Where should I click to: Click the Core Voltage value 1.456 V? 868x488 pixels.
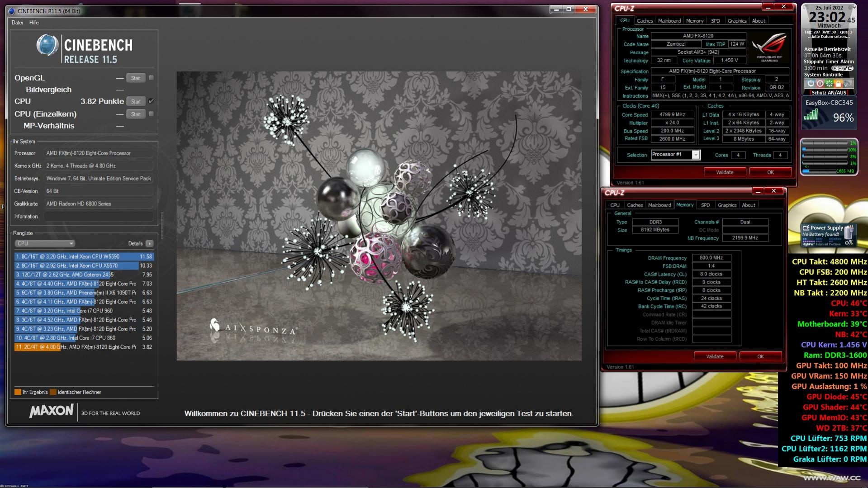[730, 60]
